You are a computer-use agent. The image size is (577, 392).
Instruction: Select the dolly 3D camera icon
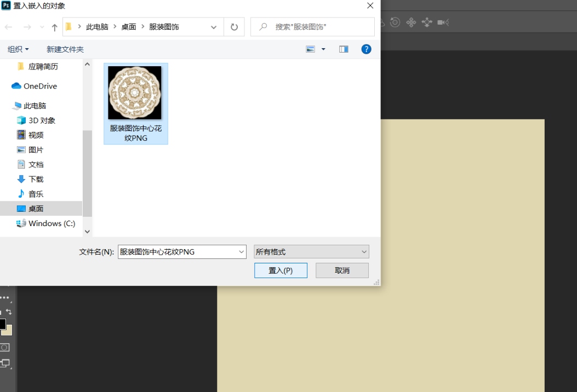(427, 22)
